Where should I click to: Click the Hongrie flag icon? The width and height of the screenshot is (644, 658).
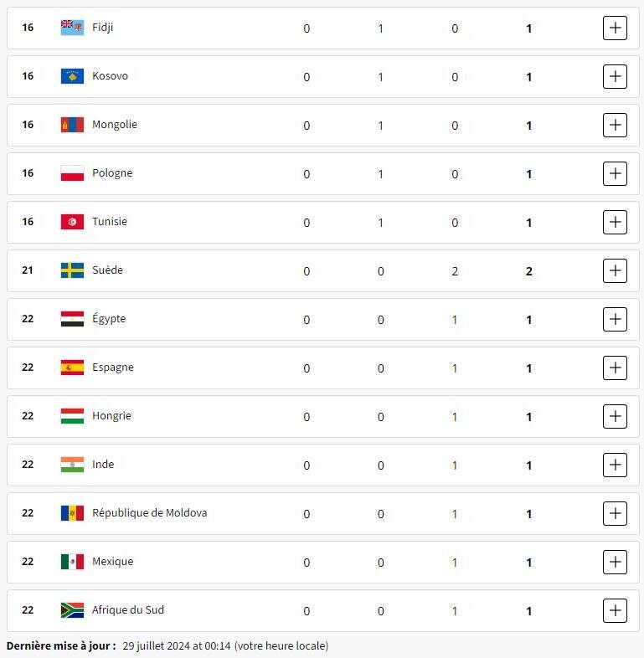pyautogui.click(x=72, y=416)
